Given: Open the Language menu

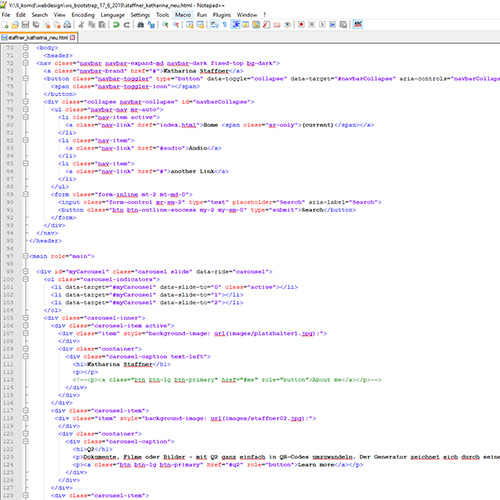Looking at the screenshot, I should click(x=112, y=15).
